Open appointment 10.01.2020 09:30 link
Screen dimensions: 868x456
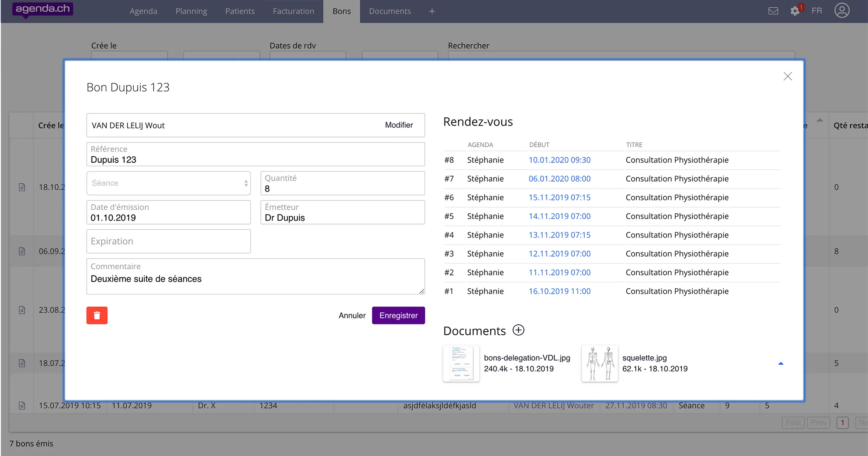click(559, 160)
